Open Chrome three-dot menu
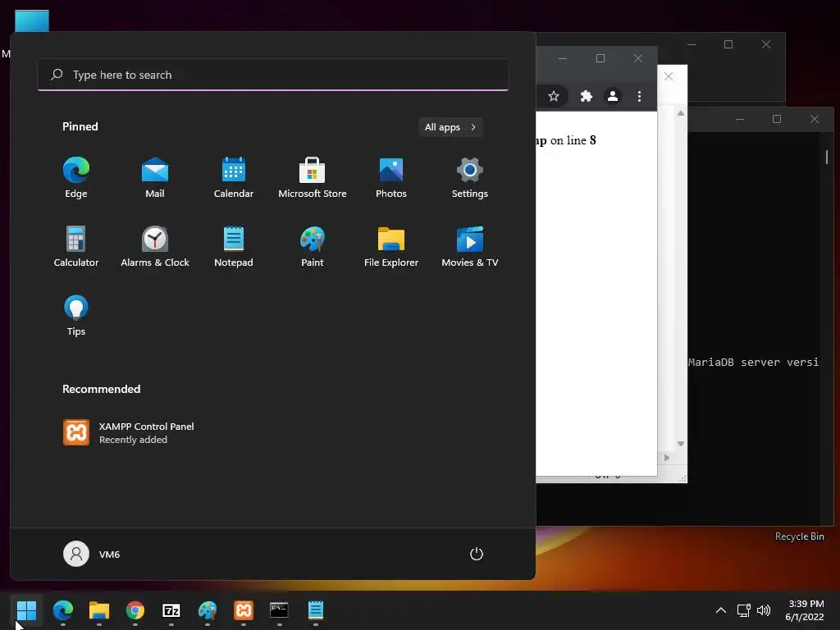The width and height of the screenshot is (840, 630). click(x=639, y=96)
